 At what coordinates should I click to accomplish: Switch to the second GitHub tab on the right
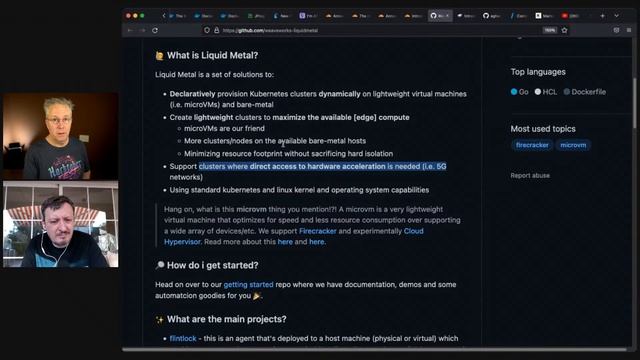click(492, 16)
